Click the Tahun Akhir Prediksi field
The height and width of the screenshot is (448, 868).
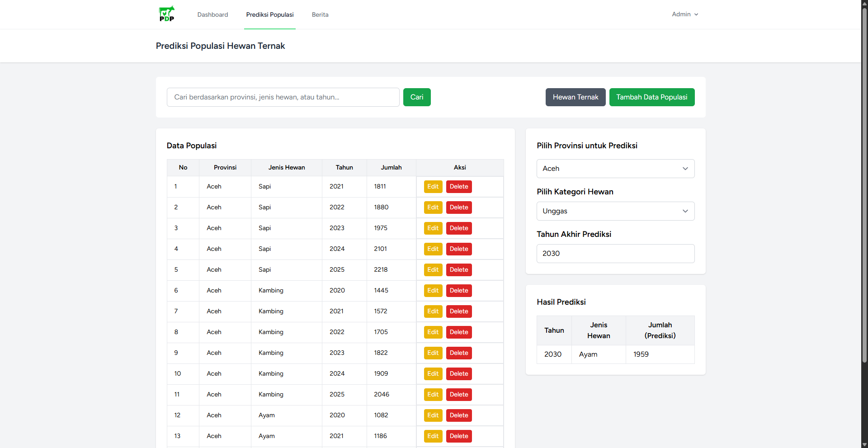click(x=615, y=254)
